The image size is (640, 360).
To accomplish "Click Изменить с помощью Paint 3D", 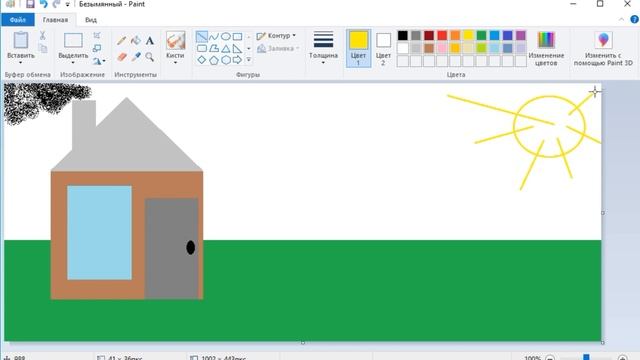I will [x=603, y=48].
